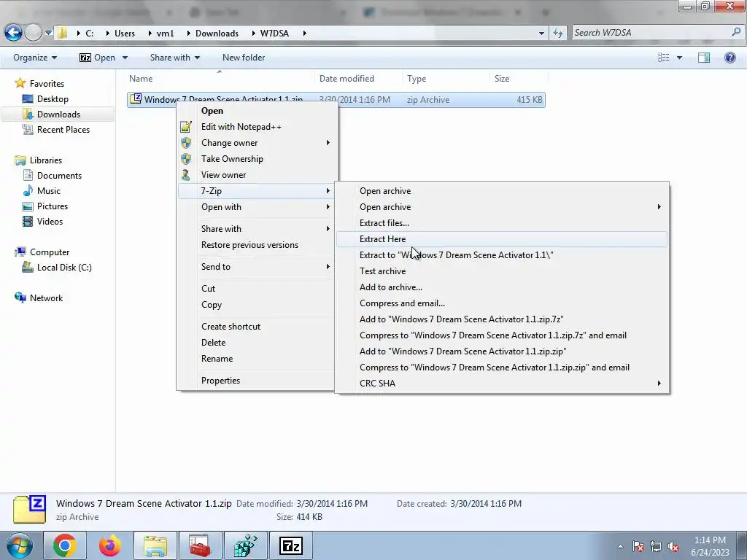Click the Windows Start button
The height and width of the screenshot is (560, 747).
(x=19, y=545)
